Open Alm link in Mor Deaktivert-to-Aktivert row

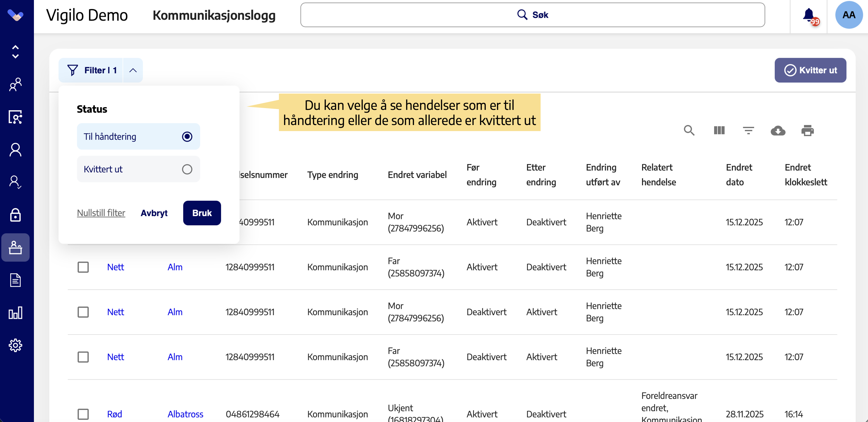point(175,312)
